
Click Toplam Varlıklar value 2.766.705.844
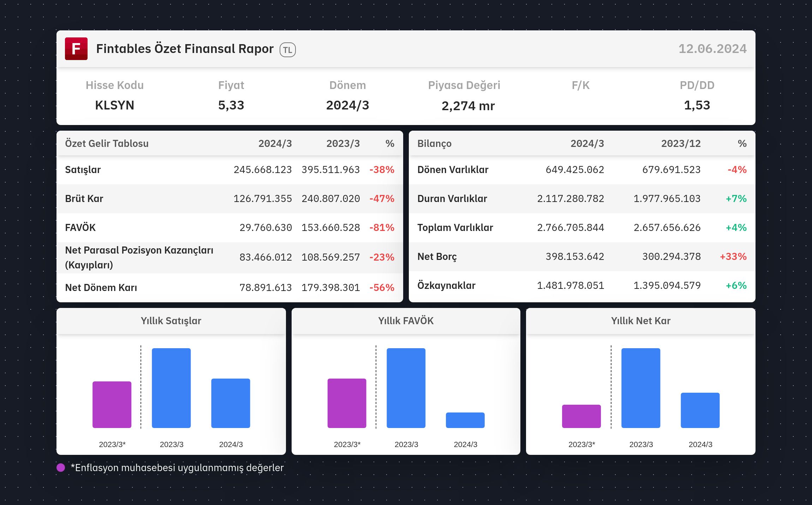571,227
